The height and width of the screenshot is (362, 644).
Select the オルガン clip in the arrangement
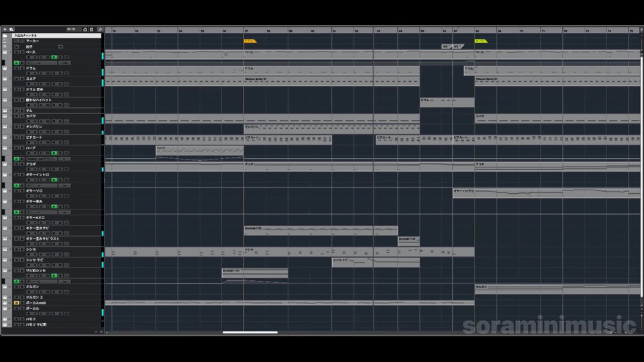coord(557,289)
